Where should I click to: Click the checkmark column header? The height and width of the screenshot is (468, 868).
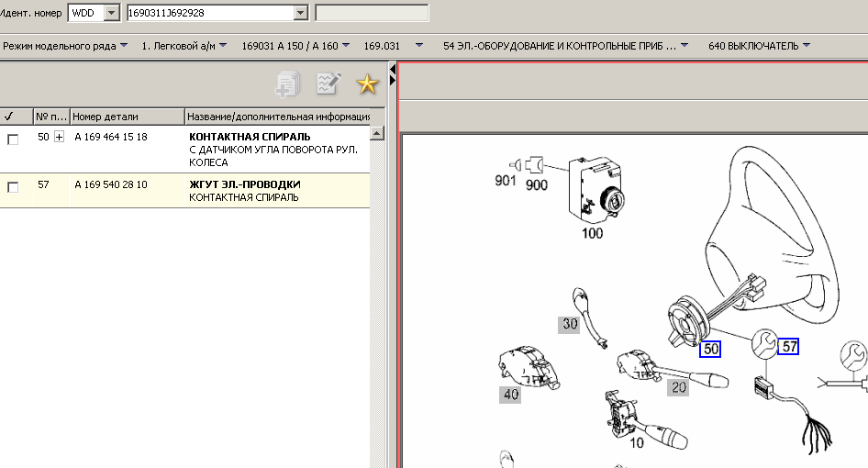click(x=9, y=117)
